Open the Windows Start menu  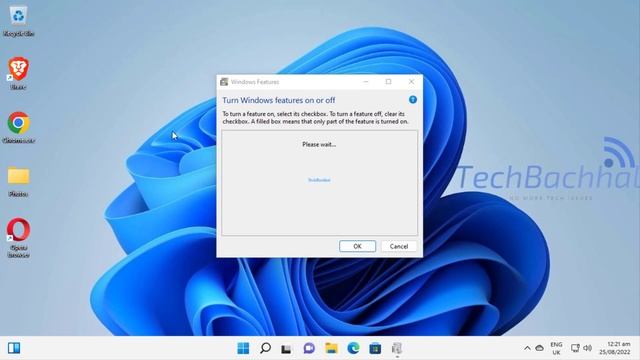pyautogui.click(x=243, y=348)
